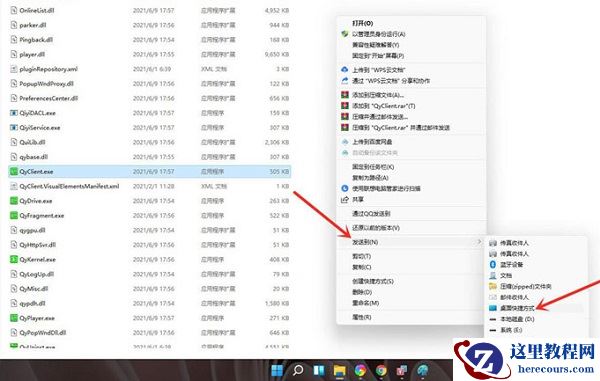Select the file name qypdh.dll
Viewport: 600px width, 381px height.
point(33,303)
